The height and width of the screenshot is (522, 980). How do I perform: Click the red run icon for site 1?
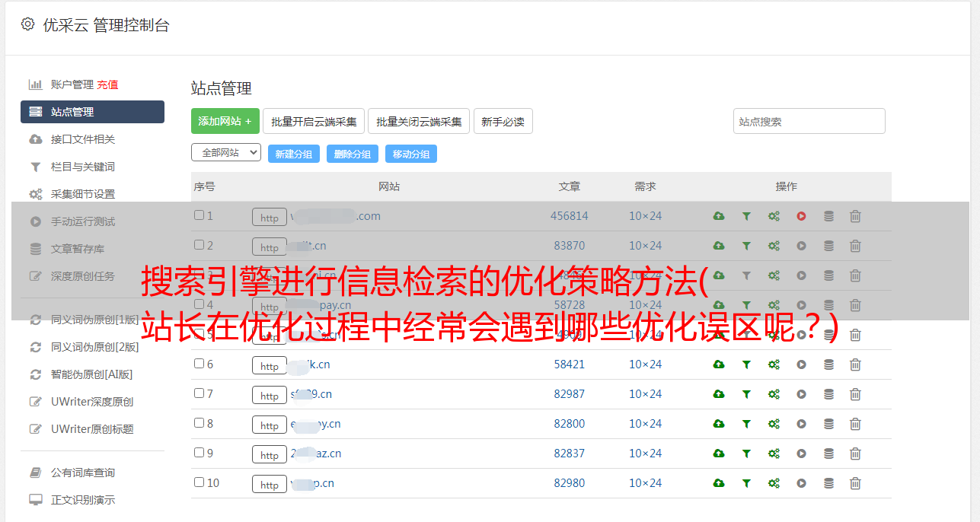[x=801, y=216]
